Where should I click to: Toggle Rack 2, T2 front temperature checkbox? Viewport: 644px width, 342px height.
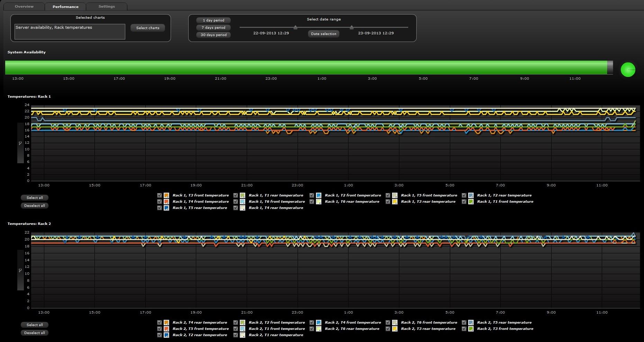click(236, 323)
